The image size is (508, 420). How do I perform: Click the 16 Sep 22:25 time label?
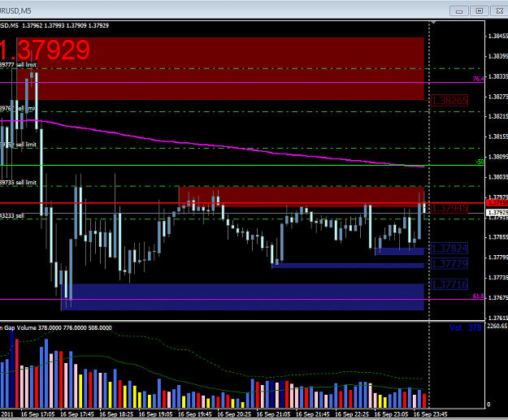pos(352,414)
